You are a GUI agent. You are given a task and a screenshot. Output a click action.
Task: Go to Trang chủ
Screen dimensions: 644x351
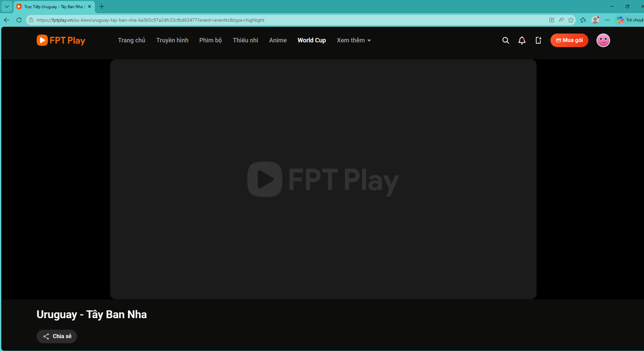132,40
